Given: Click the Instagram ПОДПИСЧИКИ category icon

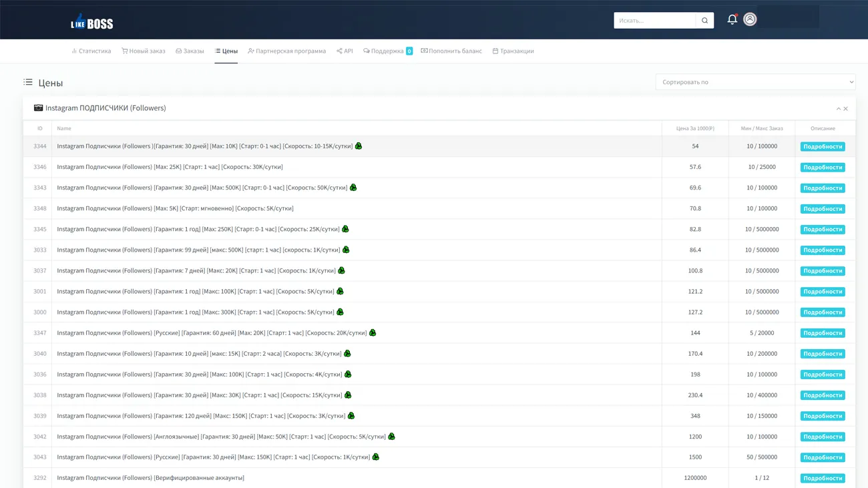Looking at the screenshot, I should click(38, 107).
